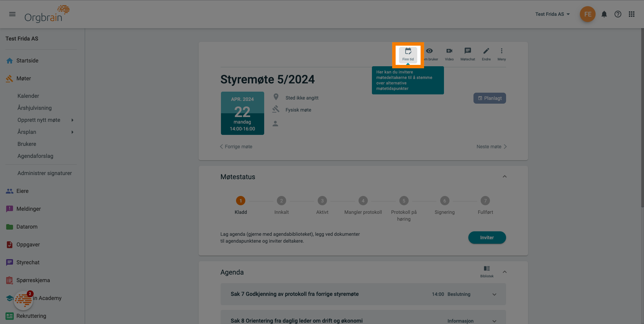The image size is (644, 324).
Task: Click Sak 7 Godkjenning av protokoll title
Action: (294, 294)
